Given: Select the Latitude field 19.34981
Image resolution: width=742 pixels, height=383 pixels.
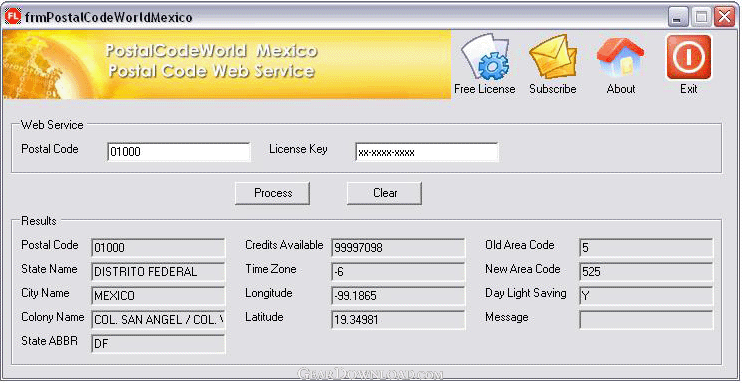Looking at the screenshot, I should pos(398,320).
